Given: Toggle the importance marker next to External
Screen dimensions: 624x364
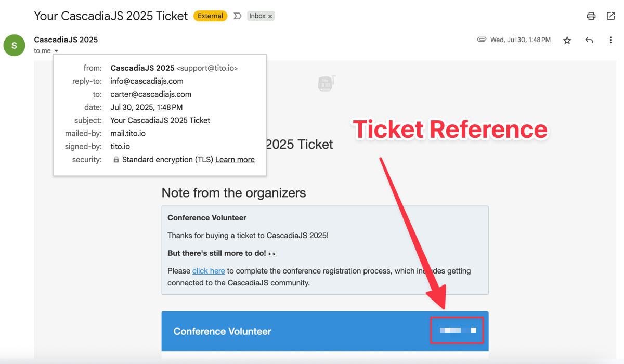Looking at the screenshot, I should click(238, 16).
